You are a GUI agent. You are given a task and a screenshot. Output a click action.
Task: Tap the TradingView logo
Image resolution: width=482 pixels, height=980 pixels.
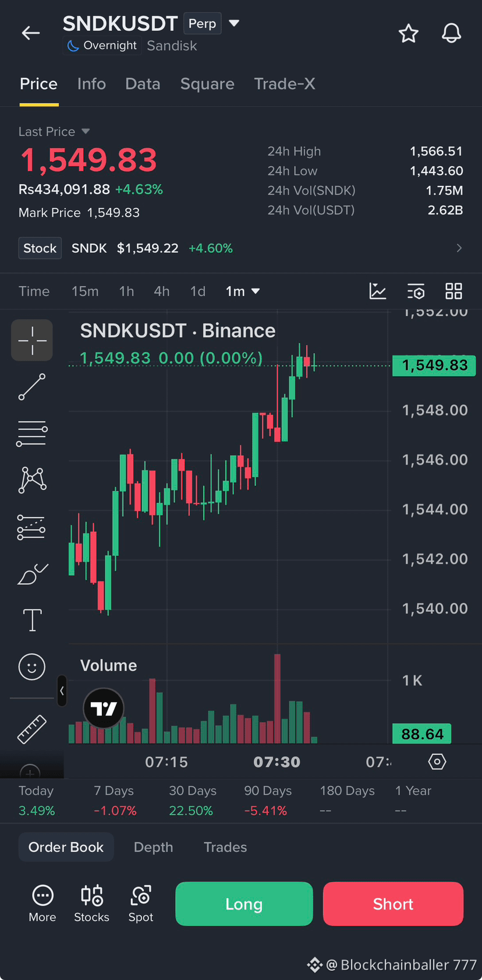point(104,708)
